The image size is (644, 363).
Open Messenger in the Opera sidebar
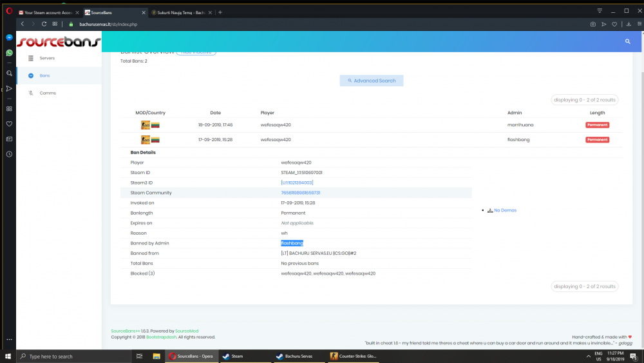(x=9, y=38)
